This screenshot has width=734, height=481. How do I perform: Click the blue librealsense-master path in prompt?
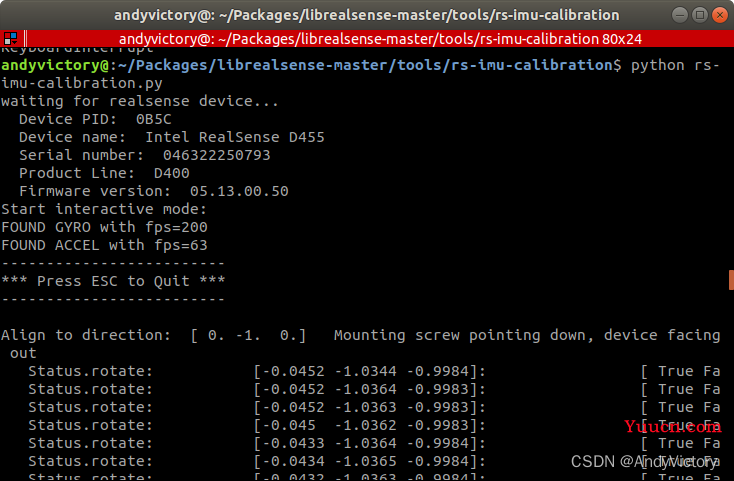pyautogui.click(x=302, y=65)
